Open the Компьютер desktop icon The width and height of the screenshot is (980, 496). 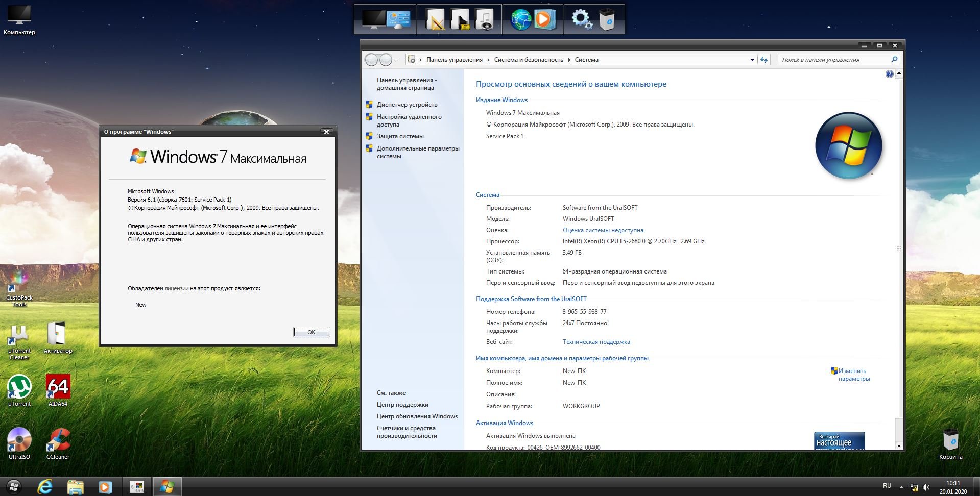19,20
